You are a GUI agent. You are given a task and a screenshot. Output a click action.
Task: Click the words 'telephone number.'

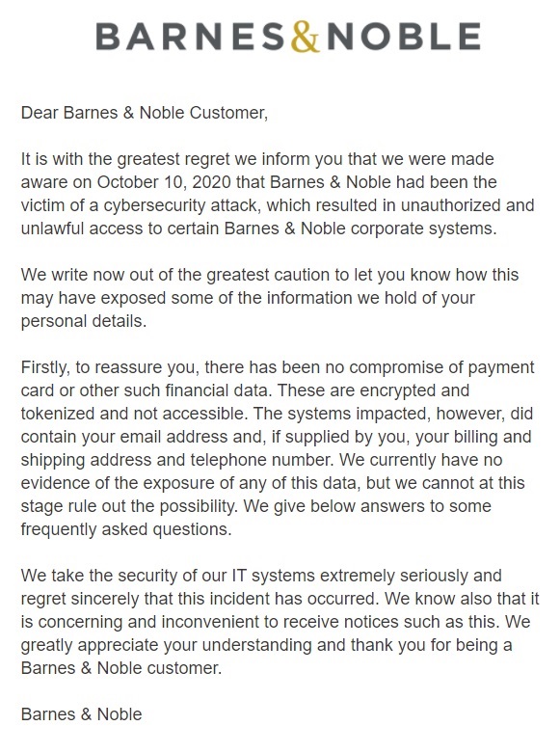coord(262,460)
